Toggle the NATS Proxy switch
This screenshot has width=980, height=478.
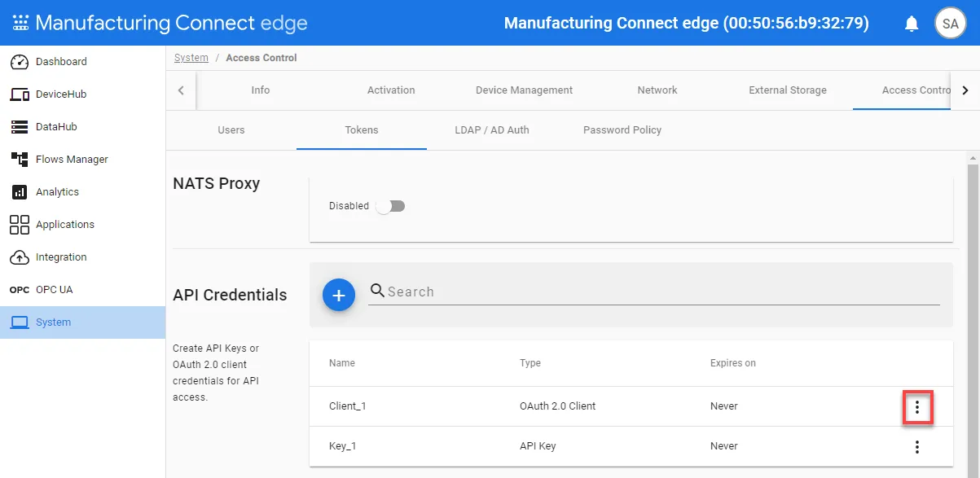[x=391, y=206]
